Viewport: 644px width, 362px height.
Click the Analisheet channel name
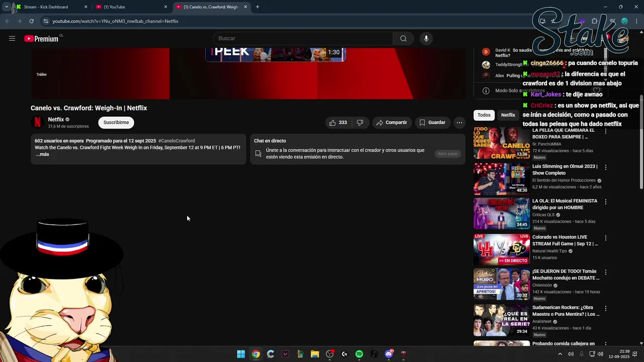[542, 321]
